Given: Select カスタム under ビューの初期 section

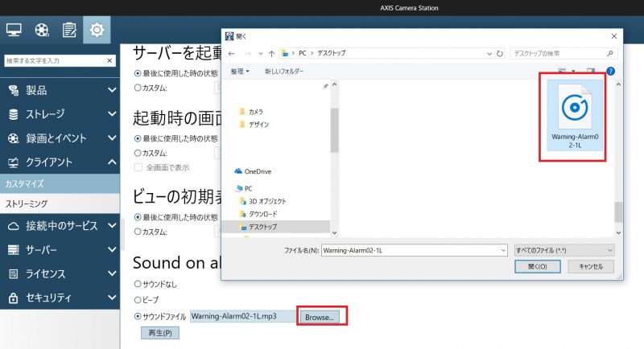Looking at the screenshot, I should pos(138,232).
